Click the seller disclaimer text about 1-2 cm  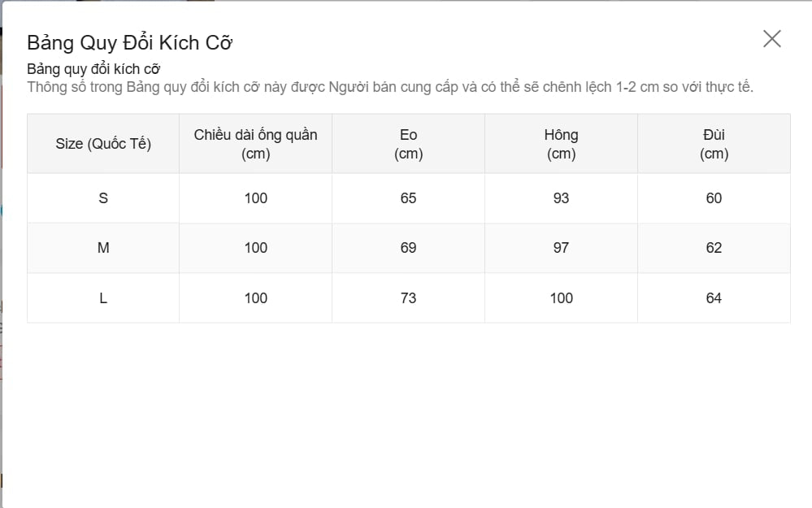tap(390, 87)
